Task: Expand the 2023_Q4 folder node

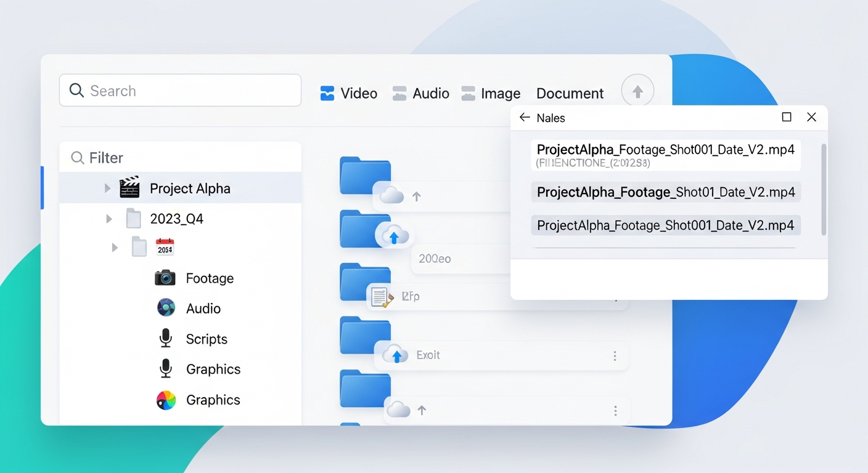Action: pyautogui.click(x=108, y=219)
